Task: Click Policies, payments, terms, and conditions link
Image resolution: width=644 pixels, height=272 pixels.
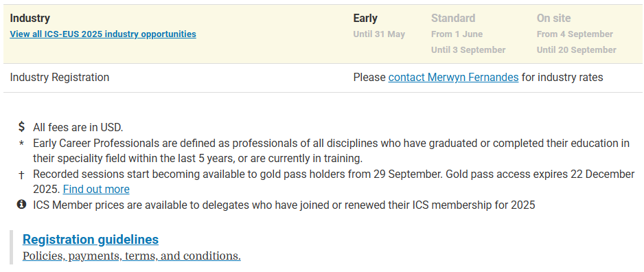Action: [x=131, y=256]
